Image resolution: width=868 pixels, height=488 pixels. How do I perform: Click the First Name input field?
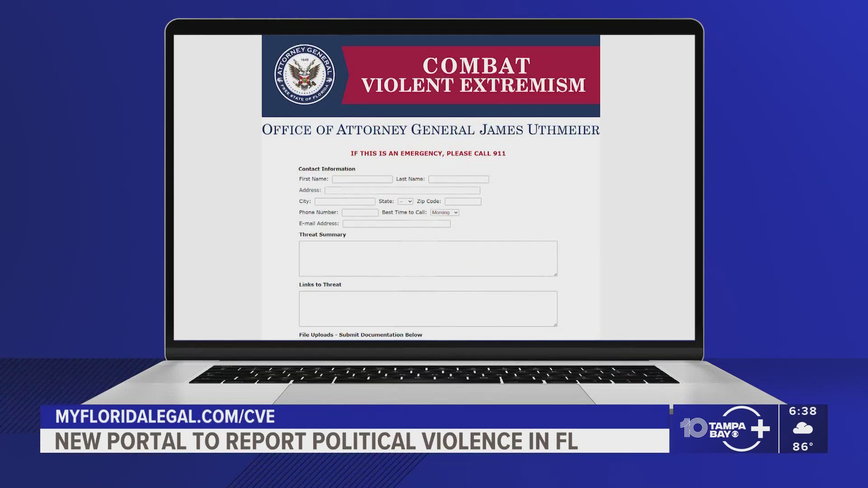tap(362, 179)
